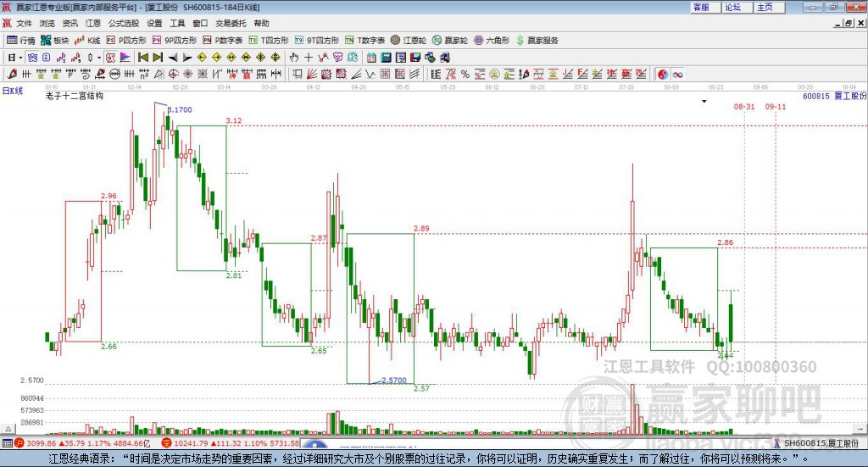Viewport: 868px width, 467px height.
Task: Click the up-arrow scroll button at chart left
Action: click(8, 429)
